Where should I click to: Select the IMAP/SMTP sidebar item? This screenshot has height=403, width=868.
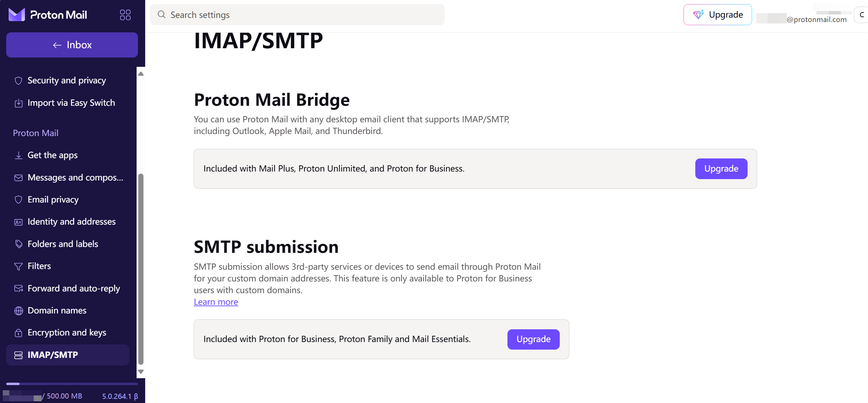[68, 355]
